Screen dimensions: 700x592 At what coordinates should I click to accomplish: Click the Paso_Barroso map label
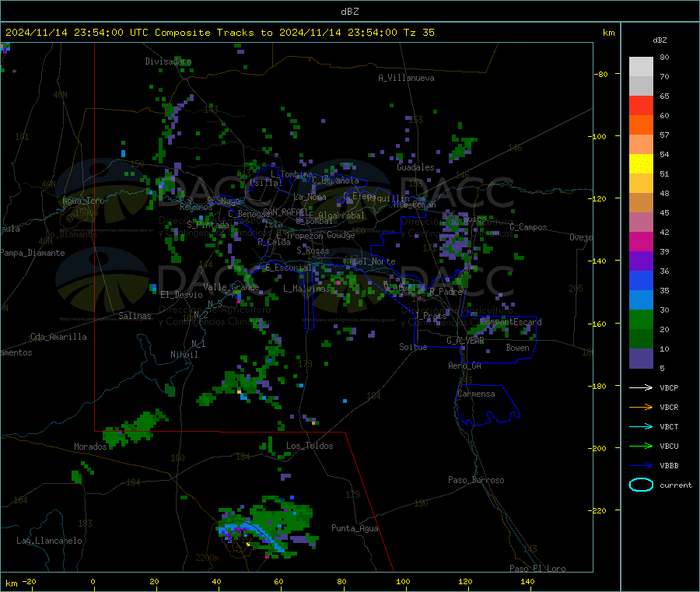[476, 480]
